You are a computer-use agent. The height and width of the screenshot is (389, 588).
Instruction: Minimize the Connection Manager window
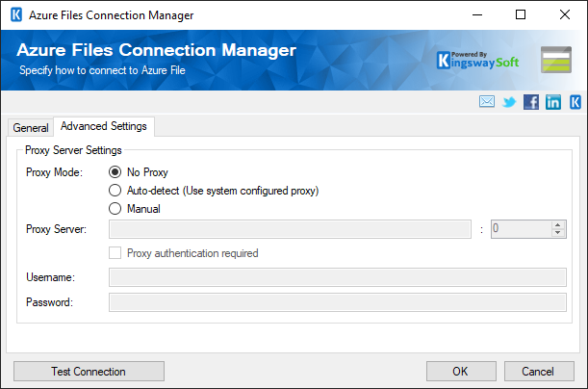click(x=477, y=15)
